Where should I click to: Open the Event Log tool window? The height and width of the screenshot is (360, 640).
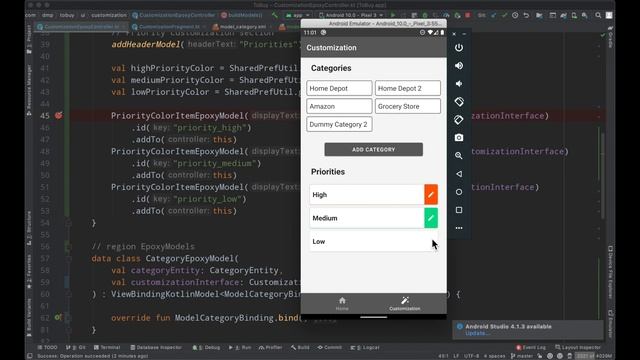(x=531, y=347)
